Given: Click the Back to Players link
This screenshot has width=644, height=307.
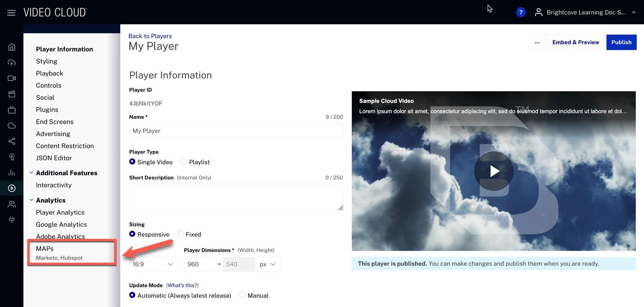Looking at the screenshot, I should point(150,36).
